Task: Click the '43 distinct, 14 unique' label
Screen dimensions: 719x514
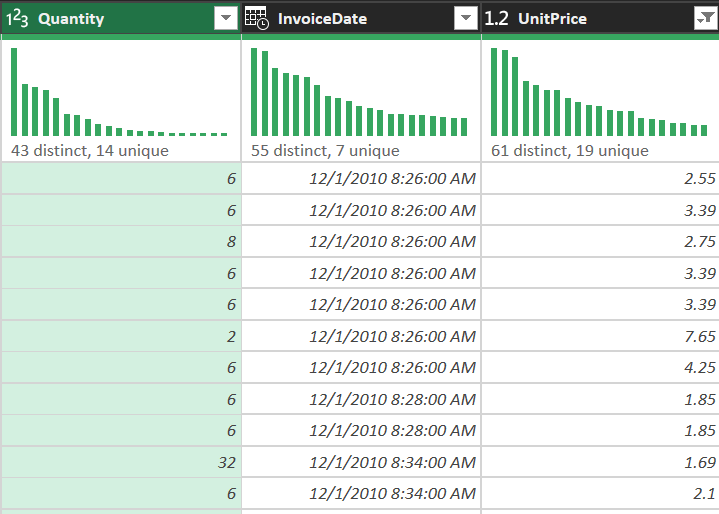Action: (90, 151)
